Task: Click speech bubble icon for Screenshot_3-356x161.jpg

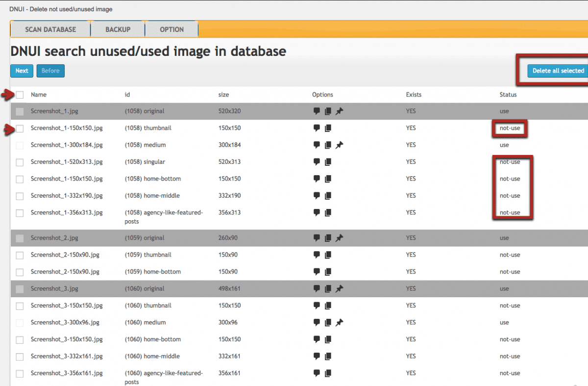Action: click(317, 374)
